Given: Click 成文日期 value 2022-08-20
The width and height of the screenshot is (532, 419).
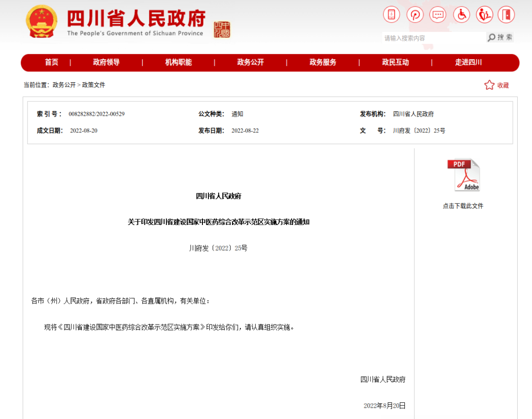Looking at the screenshot, I should (x=84, y=131).
